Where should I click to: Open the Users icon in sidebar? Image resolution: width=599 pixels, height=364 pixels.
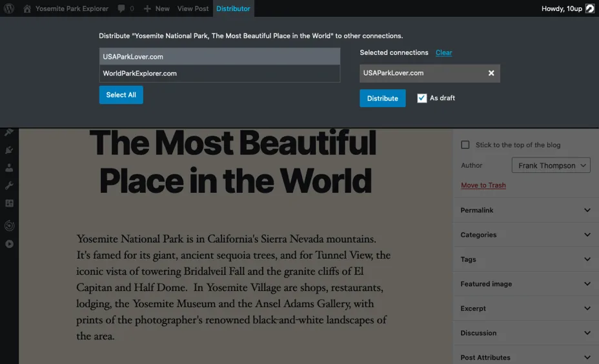point(9,168)
